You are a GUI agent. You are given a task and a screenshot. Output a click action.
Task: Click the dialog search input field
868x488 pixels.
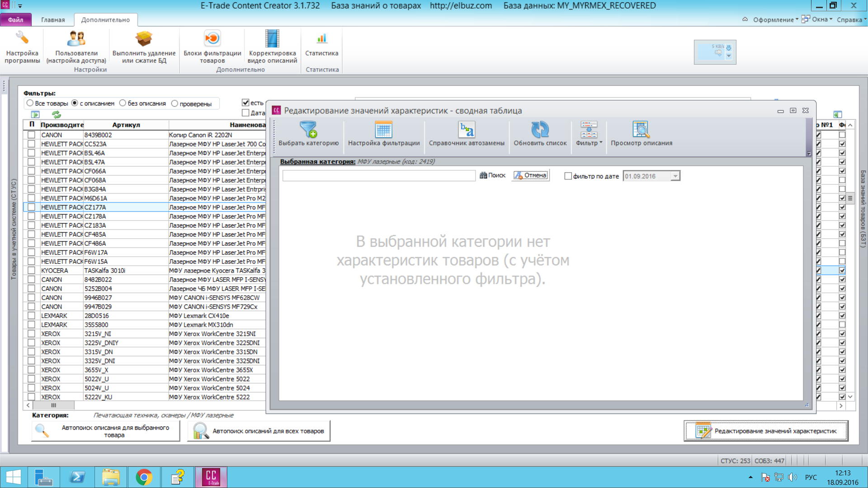pyautogui.click(x=379, y=176)
